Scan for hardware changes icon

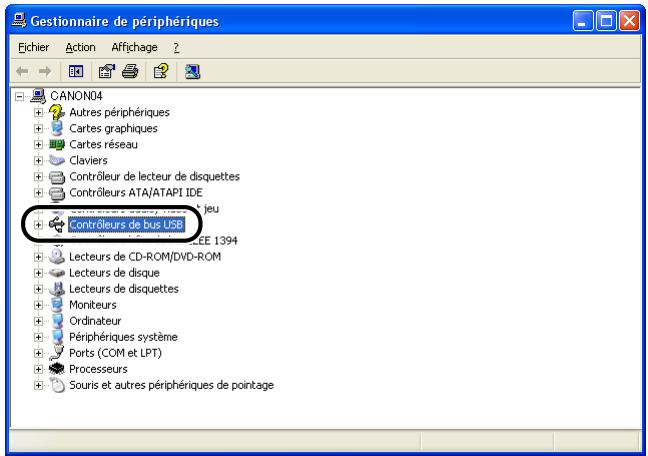193,72
